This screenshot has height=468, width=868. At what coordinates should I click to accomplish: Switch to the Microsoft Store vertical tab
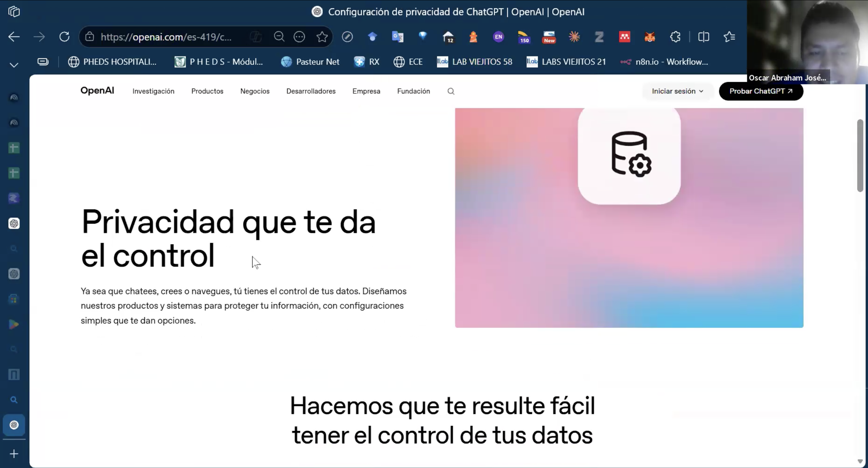click(x=14, y=299)
